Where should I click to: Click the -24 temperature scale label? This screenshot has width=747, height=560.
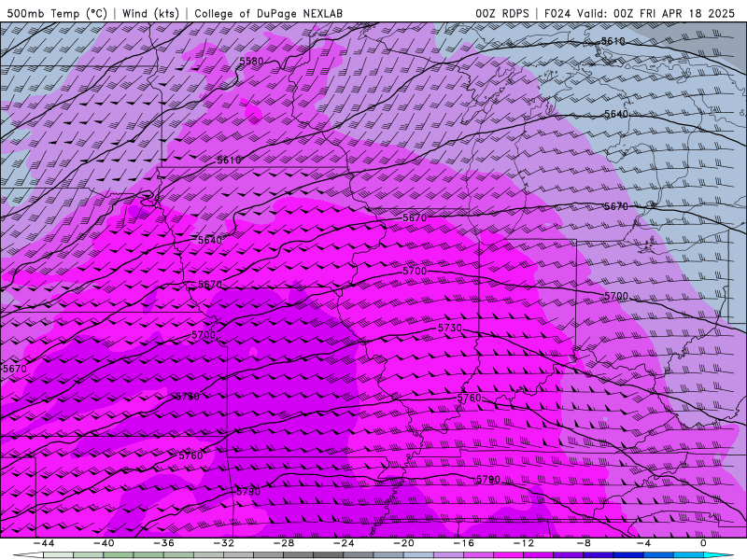[344, 543]
